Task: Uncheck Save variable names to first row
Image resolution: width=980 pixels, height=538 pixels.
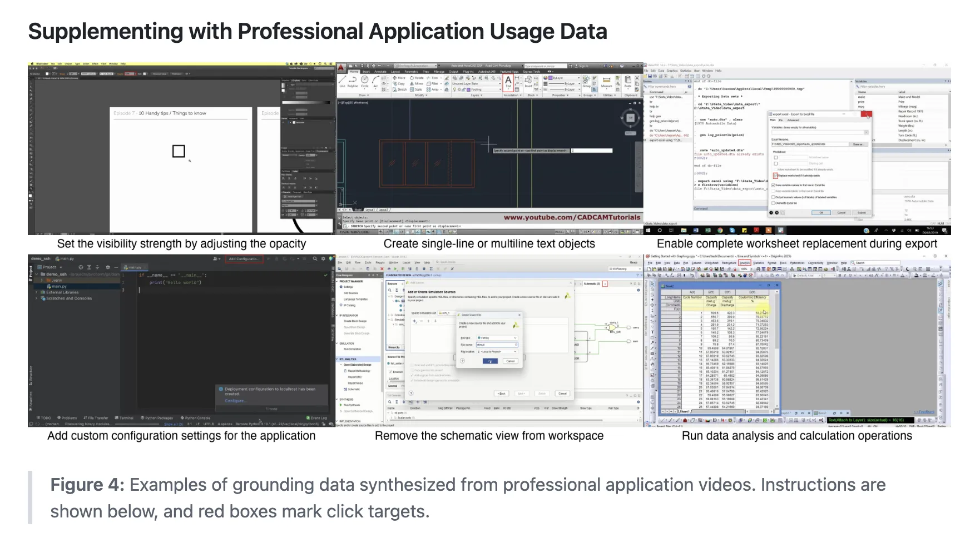Action: pyautogui.click(x=773, y=185)
